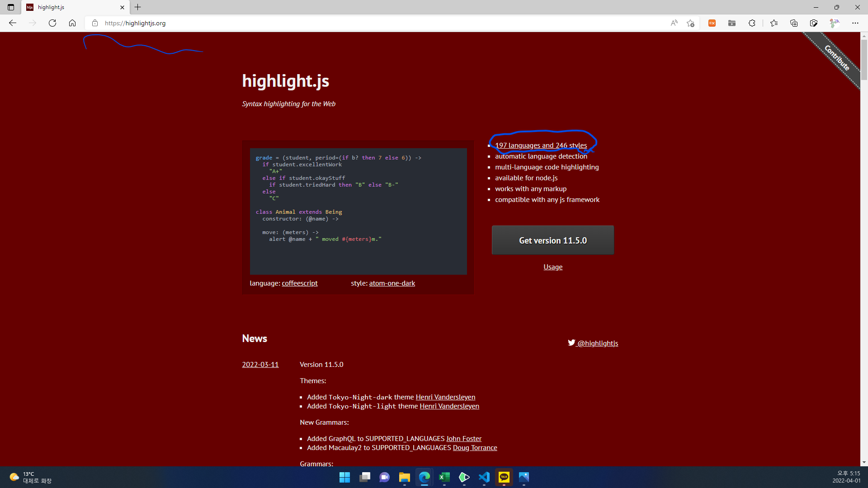868x488 pixels.
Task: Open 197 languages and 246 styles link
Action: pyautogui.click(x=541, y=145)
